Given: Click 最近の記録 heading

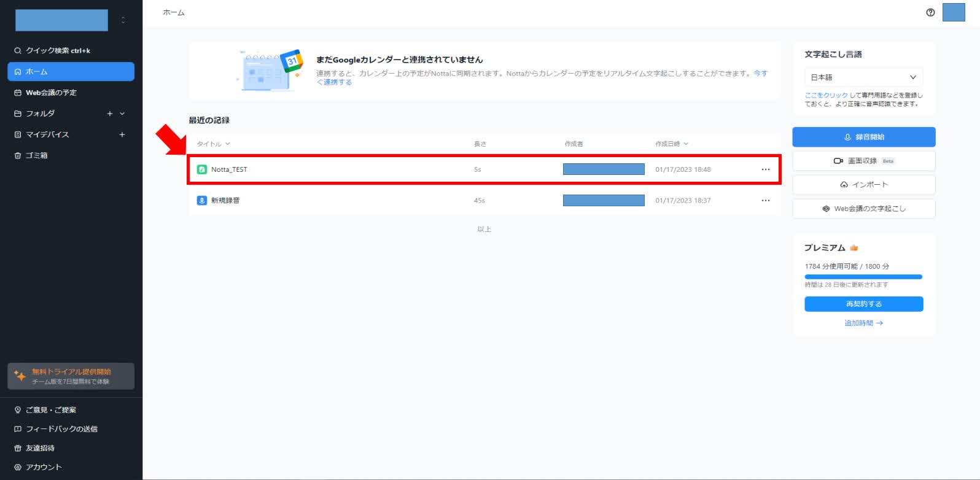Looking at the screenshot, I should pyautogui.click(x=209, y=120).
